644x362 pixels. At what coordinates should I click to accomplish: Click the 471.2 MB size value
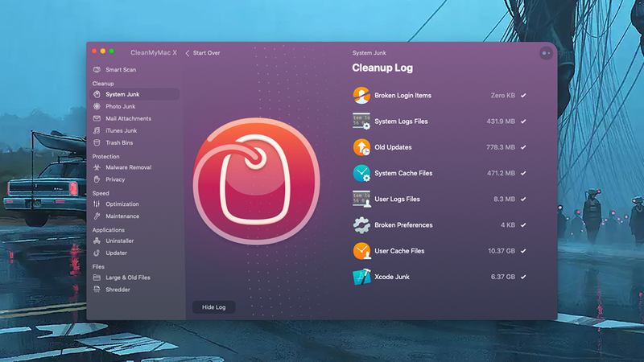click(x=501, y=173)
